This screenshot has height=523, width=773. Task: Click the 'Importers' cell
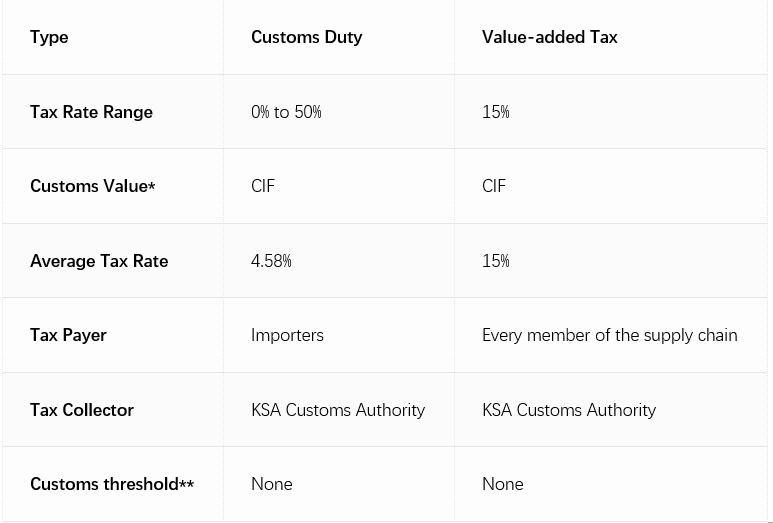click(x=287, y=335)
